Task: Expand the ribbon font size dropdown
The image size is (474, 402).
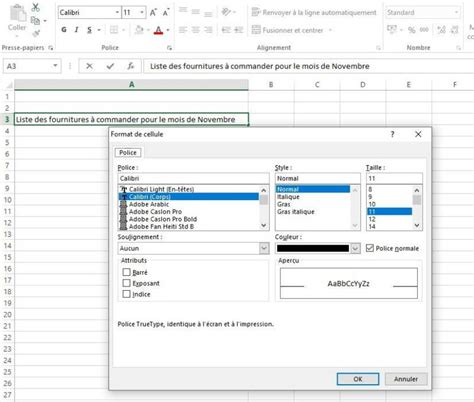Action: pyautogui.click(x=142, y=13)
